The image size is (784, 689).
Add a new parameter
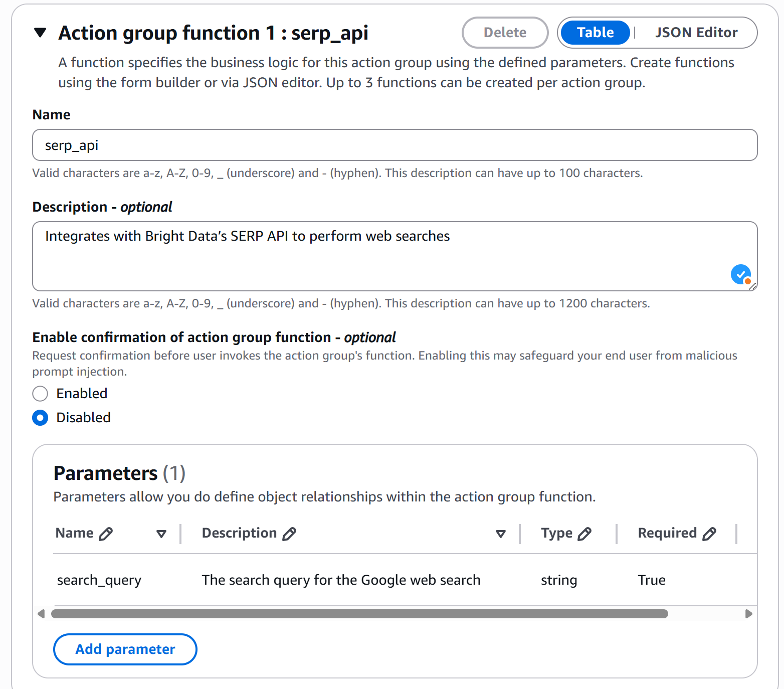coord(125,649)
